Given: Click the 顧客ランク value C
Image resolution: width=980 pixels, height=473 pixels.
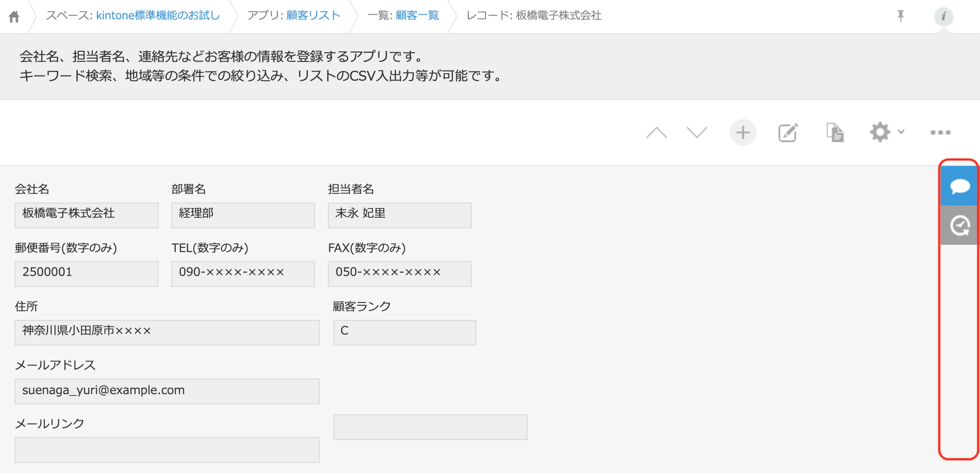Looking at the screenshot, I should click(x=405, y=332).
